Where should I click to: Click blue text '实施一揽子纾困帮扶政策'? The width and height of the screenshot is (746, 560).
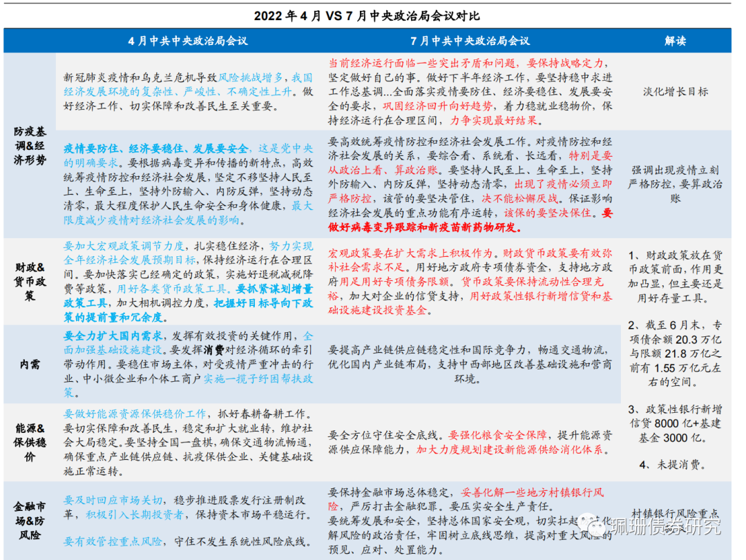(x=188, y=386)
